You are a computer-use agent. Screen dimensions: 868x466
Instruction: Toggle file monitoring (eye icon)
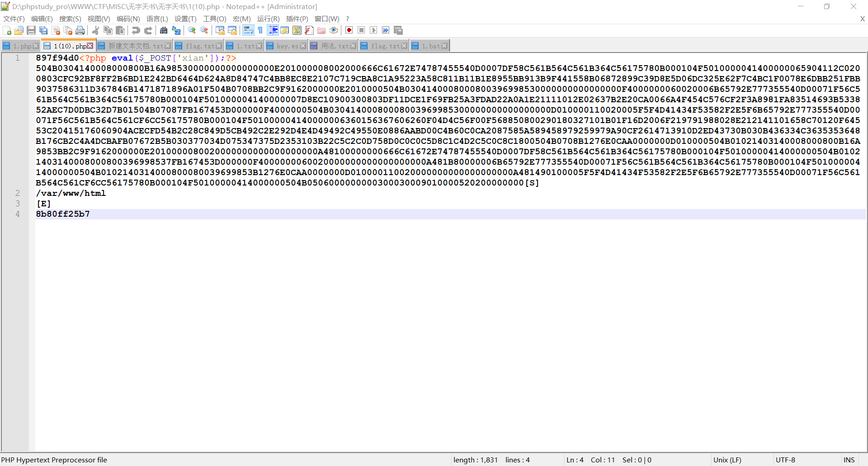(x=334, y=30)
